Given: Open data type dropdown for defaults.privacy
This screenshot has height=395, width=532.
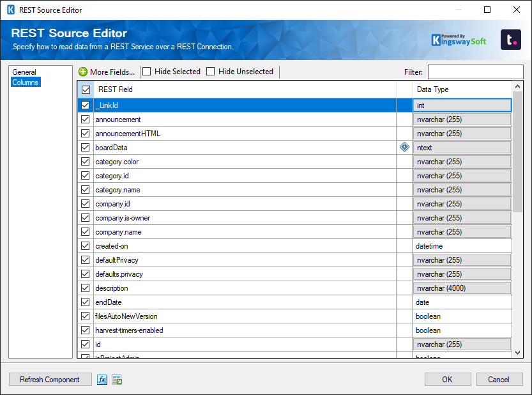Looking at the screenshot, I should [x=462, y=274].
